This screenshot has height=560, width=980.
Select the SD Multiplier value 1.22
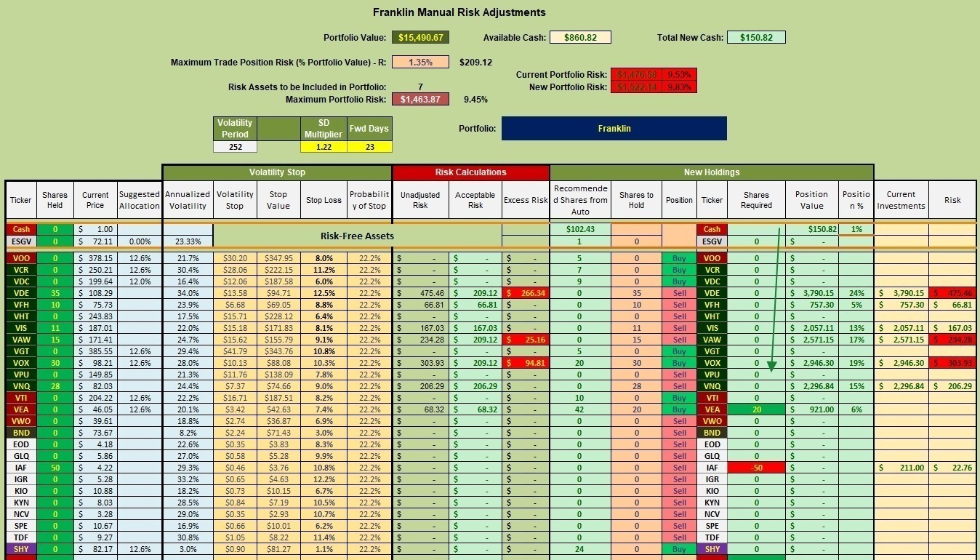[324, 147]
